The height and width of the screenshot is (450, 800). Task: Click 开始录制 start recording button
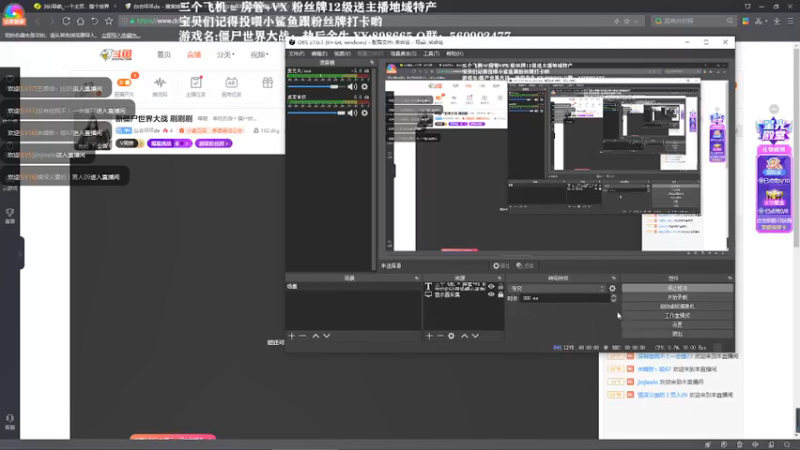click(677, 297)
